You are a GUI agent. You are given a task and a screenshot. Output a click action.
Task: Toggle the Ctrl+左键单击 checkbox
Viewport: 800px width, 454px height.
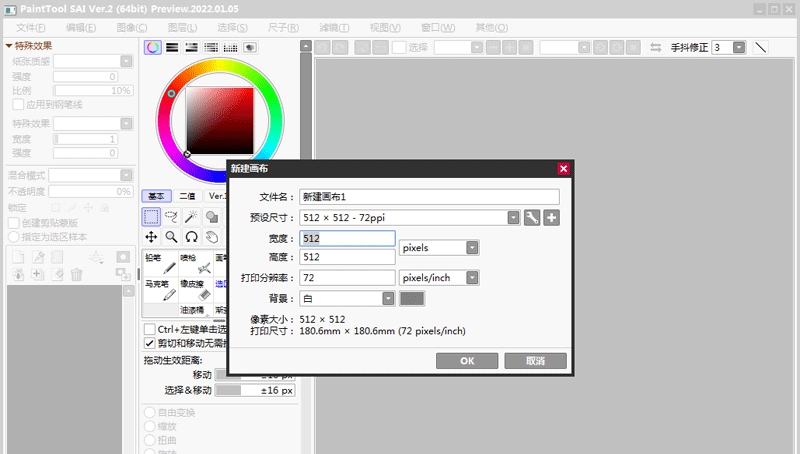pyautogui.click(x=149, y=330)
